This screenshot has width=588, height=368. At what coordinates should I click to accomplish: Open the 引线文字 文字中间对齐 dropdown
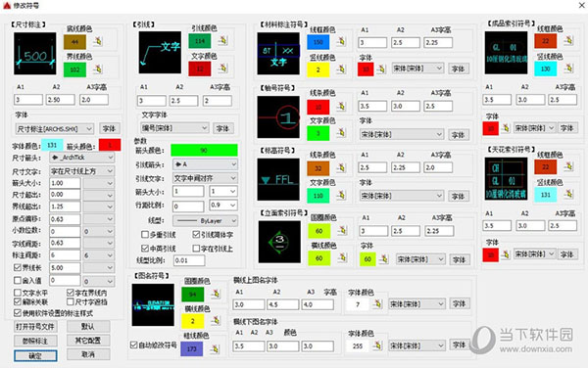click(205, 178)
